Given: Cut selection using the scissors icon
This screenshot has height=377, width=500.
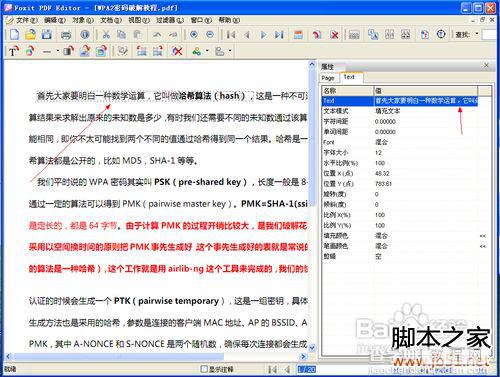Looking at the screenshot, I should (106, 34).
